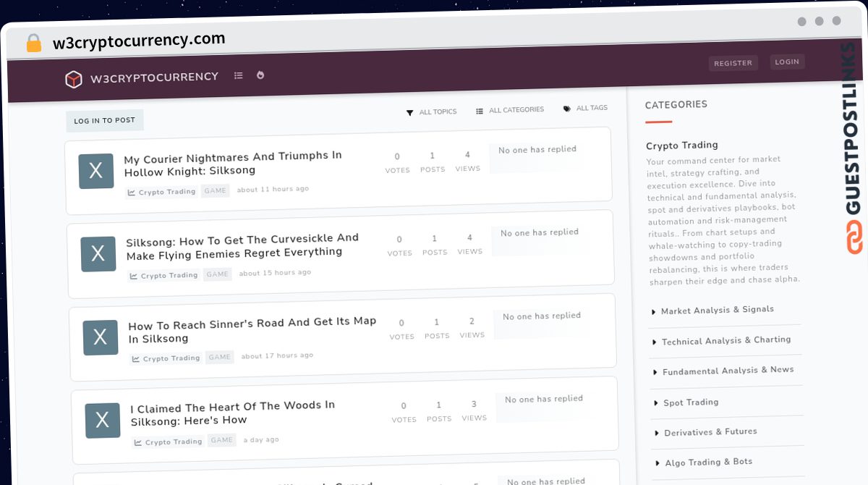868x485 pixels.
Task: Click Log In To Post button
Action: [105, 120]
